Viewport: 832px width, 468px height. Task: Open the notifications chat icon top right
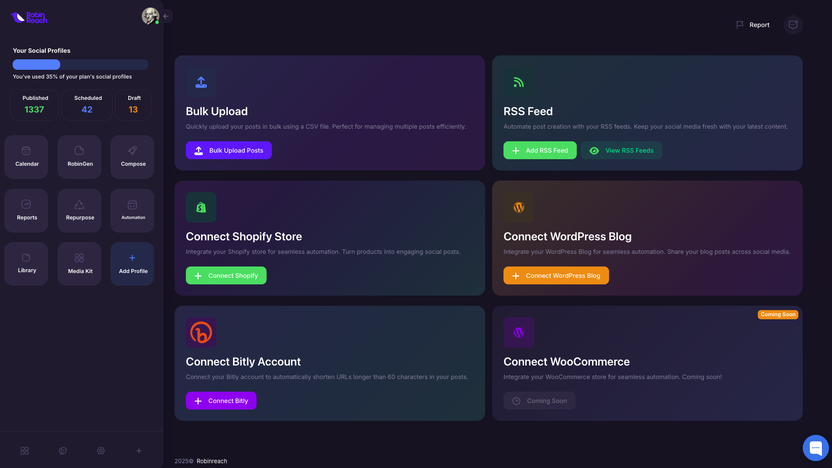tap(793, 25)
